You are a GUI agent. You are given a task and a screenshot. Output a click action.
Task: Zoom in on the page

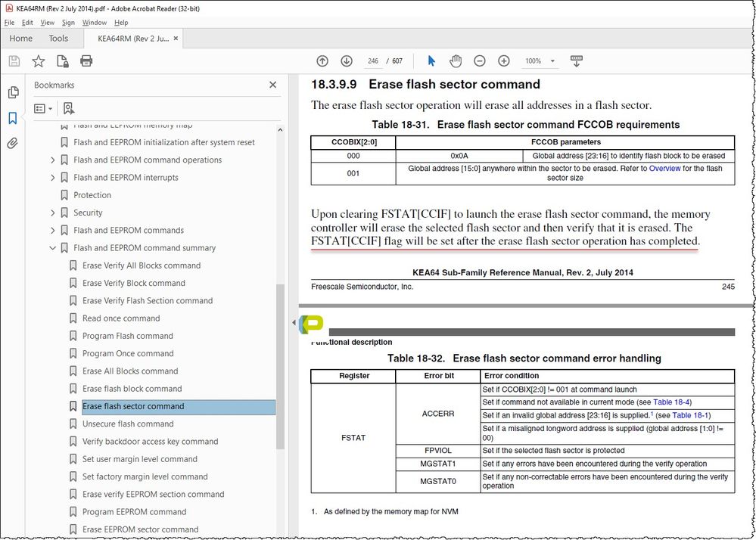tap(504, 61)
